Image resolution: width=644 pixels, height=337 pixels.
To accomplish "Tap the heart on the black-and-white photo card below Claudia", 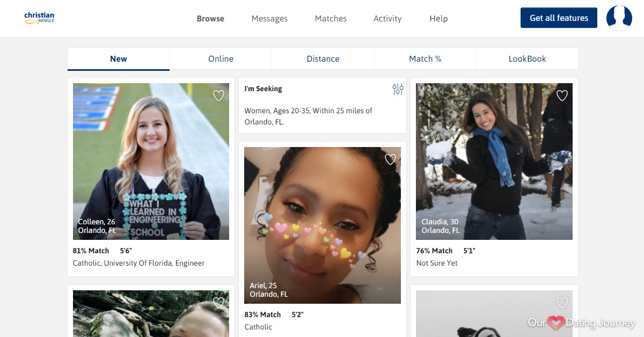I will coord(562,303).
